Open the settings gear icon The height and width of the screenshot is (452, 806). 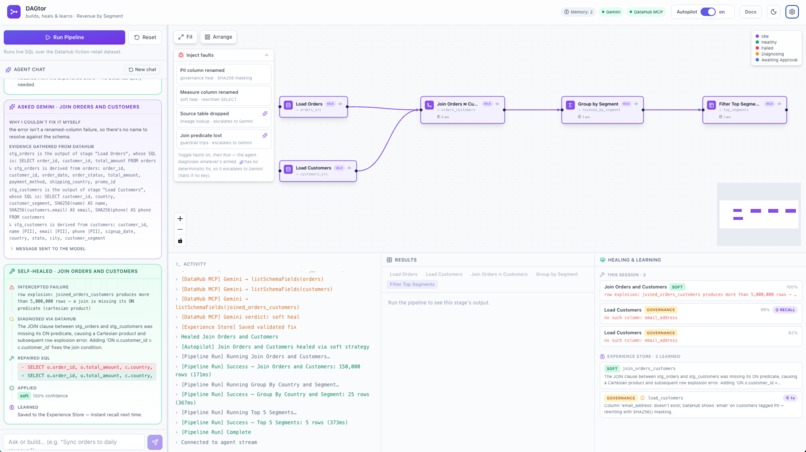(x=792, y=12)
